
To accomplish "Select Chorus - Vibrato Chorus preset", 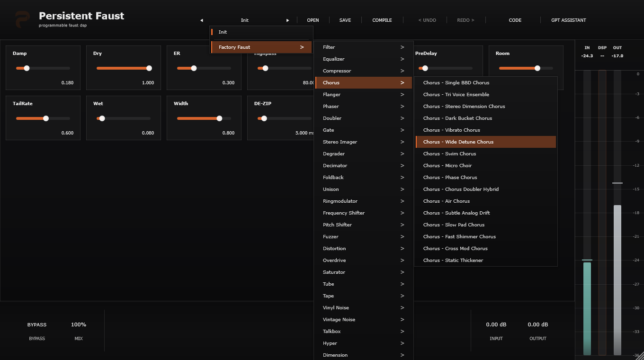I will pyautogui.click(x=486, y=130).
